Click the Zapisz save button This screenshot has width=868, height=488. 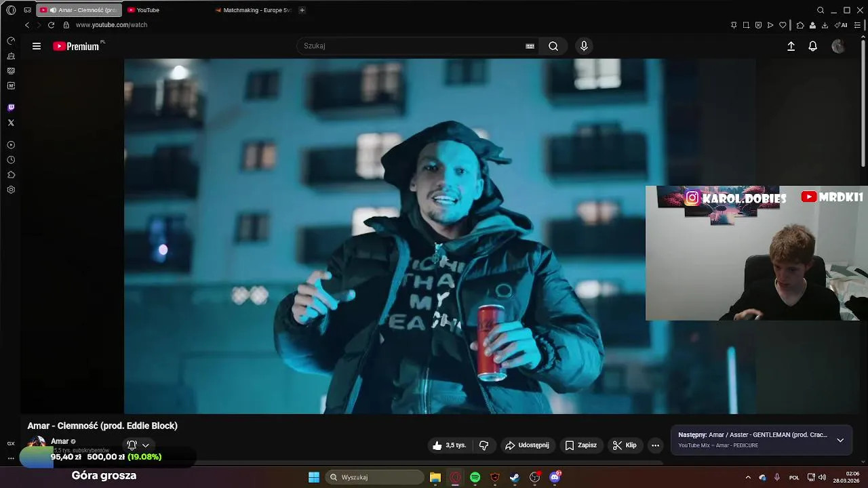click(581, 445)
